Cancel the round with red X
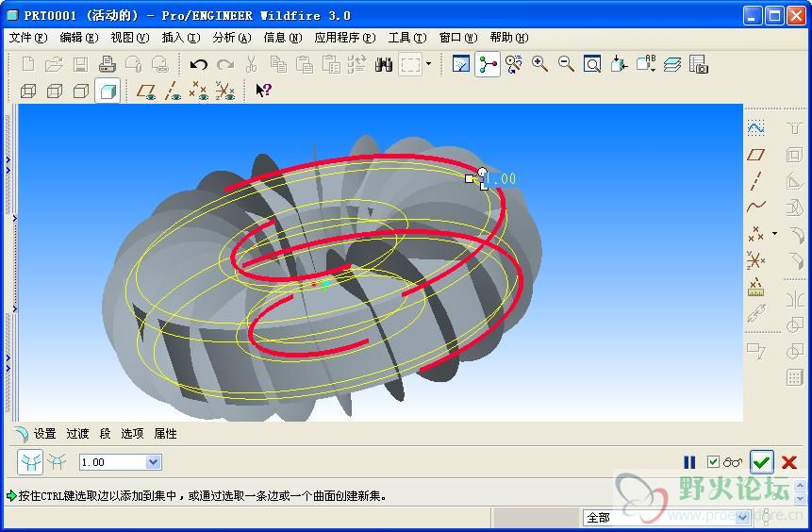The height and width of the screenshot is (532, 812). click(789, 461)
